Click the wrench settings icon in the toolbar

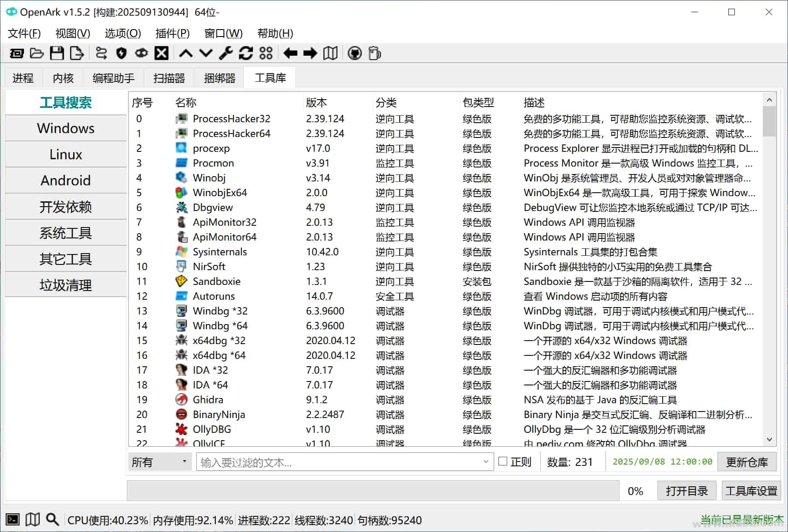(225, 53)
